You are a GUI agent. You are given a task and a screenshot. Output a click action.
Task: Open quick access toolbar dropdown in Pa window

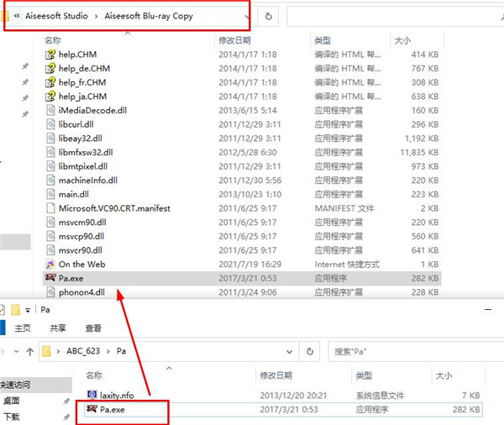coord(28,310)
